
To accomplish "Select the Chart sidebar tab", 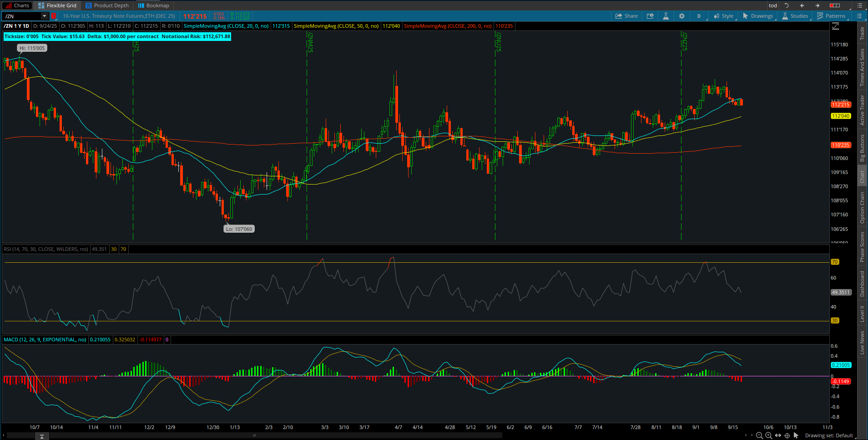I will point(862,176).
